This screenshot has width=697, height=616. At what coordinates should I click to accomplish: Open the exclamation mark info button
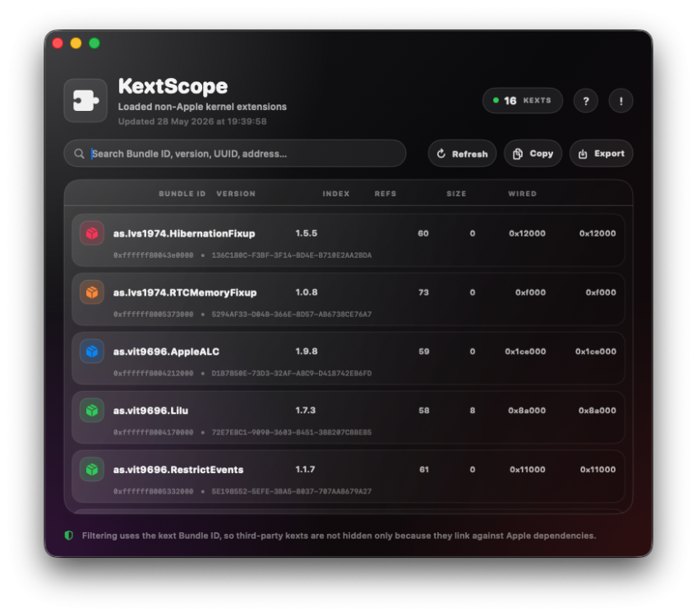tap(621, 101)
